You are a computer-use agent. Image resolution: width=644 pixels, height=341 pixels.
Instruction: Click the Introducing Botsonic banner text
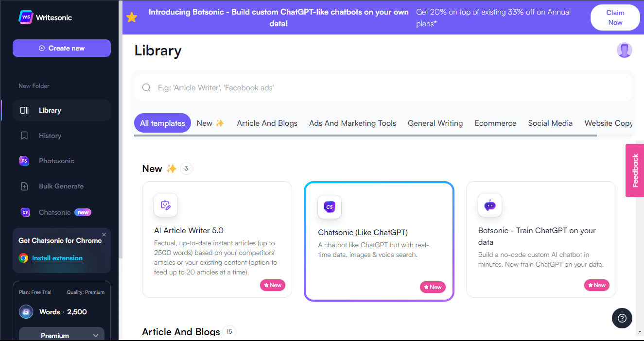[278, 17]
